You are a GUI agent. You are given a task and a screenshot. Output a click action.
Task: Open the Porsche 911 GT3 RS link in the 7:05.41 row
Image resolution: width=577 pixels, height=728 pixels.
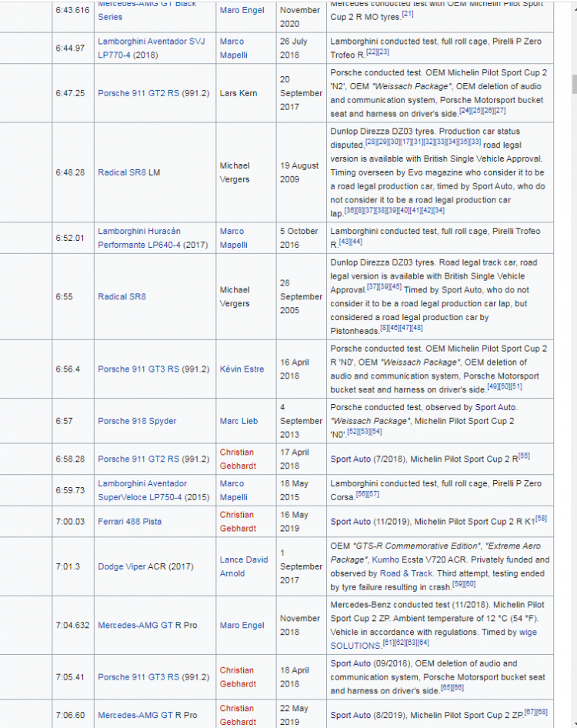138,677
